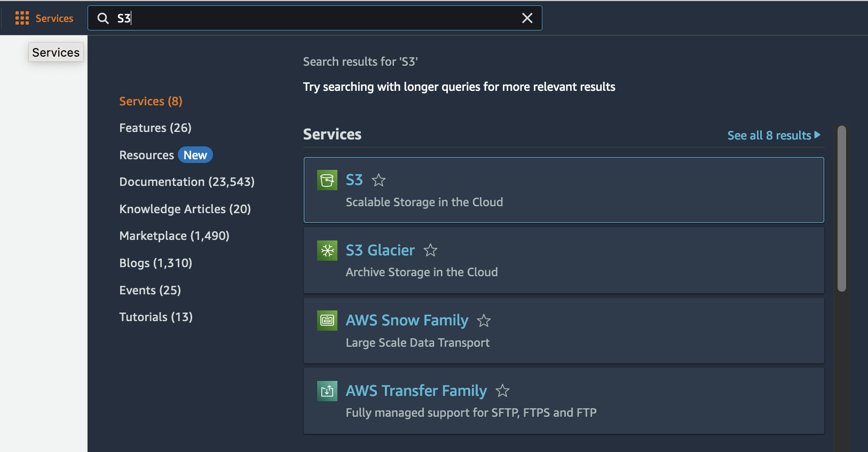Open AWS Snow Family link

tap(407, 321)
